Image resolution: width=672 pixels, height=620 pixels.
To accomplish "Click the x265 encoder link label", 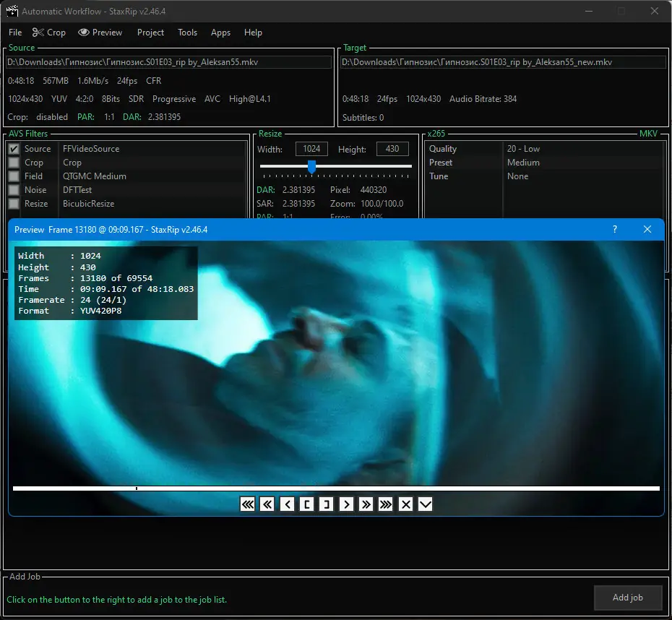I will point(436,133).
